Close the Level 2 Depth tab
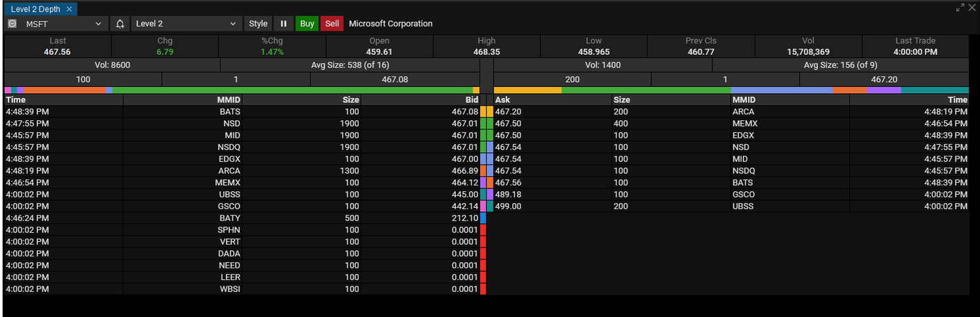 tap(70, 9)
